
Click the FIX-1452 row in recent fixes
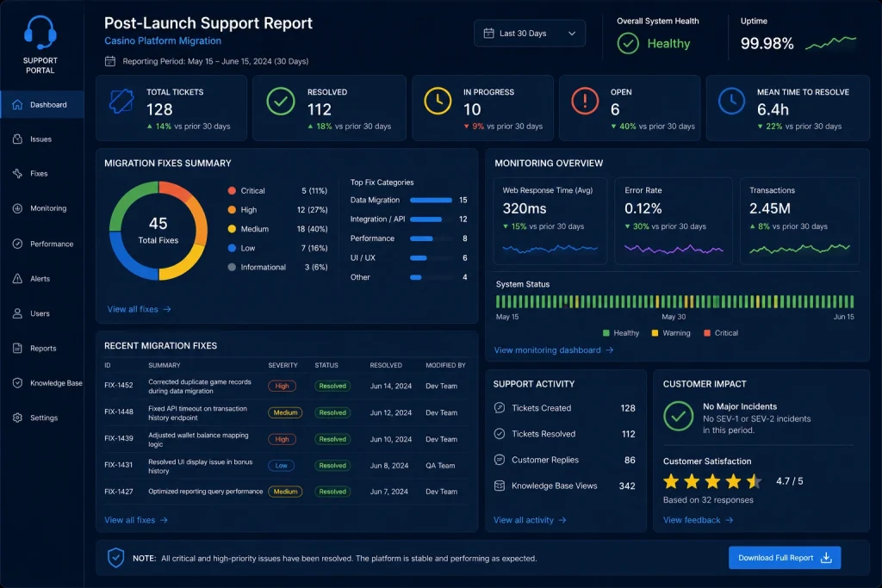286,387
